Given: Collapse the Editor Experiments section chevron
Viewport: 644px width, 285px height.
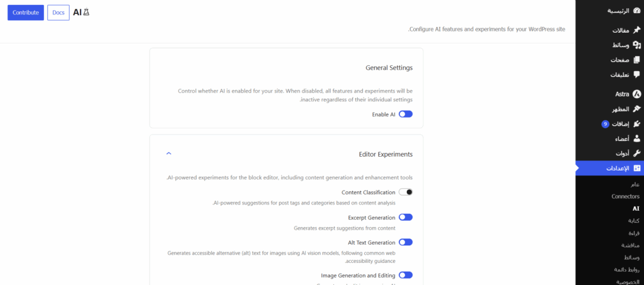Looking at the screenshot, I should click(168, 154).
